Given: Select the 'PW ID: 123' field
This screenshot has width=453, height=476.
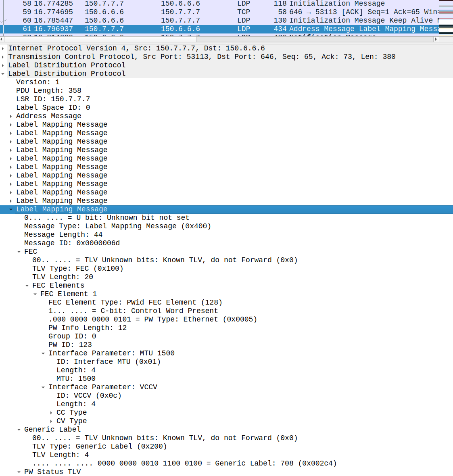Looking at the screenshot, I should click(70, 345).
